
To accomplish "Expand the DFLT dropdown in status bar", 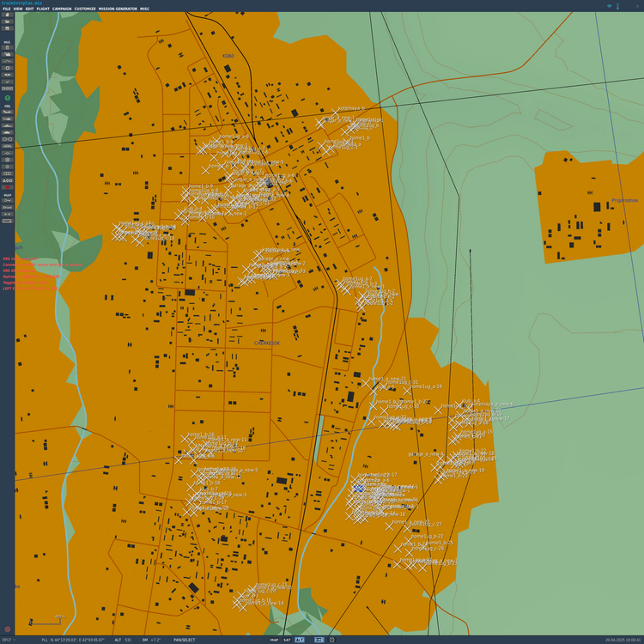I will [9, 640].
